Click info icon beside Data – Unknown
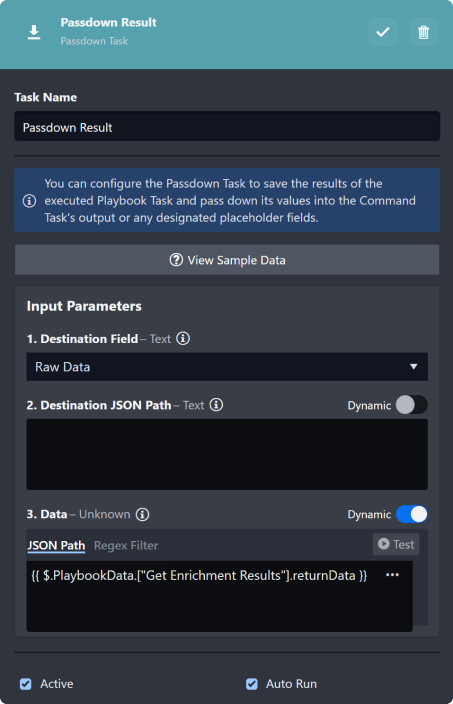 click(143, 515)
